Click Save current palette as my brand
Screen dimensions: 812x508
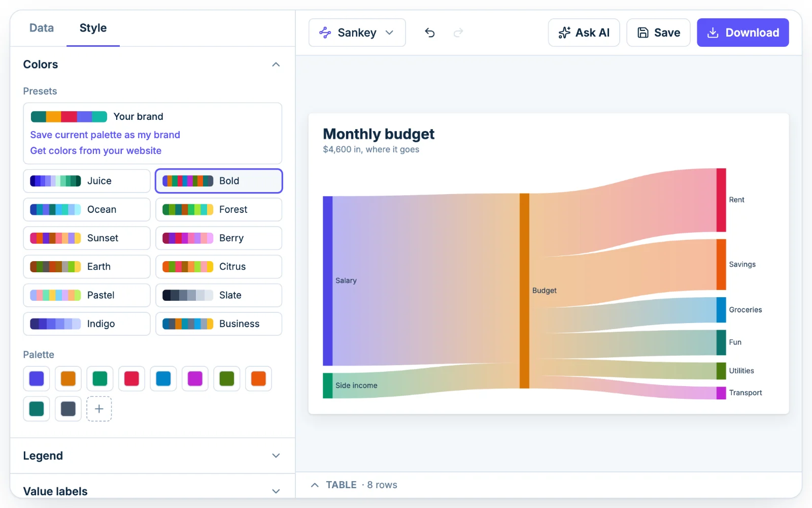pos(105,135)
